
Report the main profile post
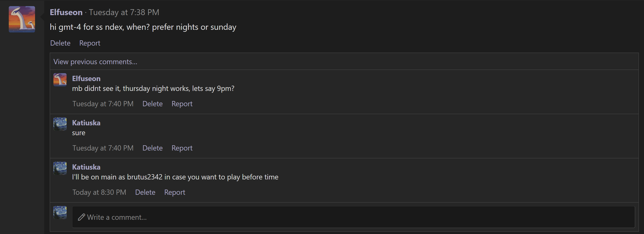(90, 43)
